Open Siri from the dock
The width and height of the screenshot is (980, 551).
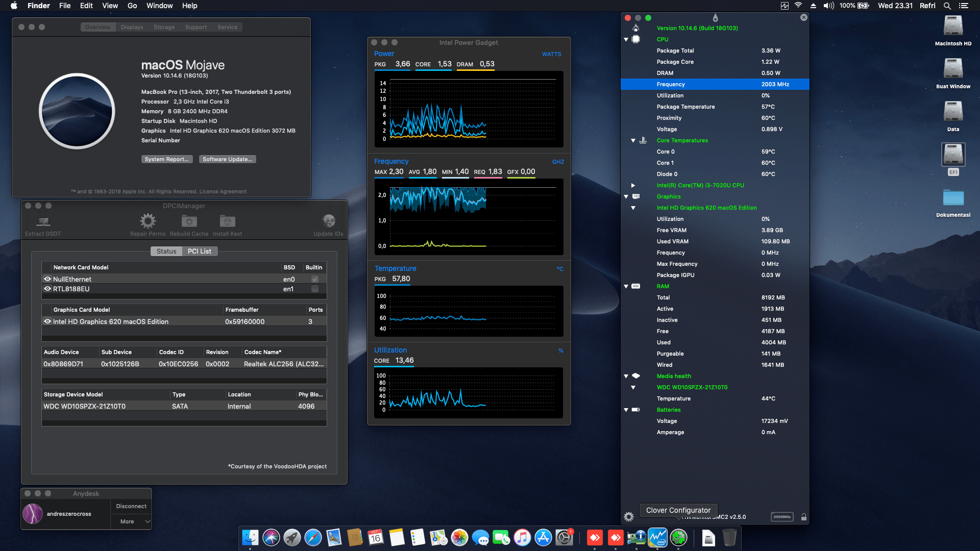pos(271,538)
